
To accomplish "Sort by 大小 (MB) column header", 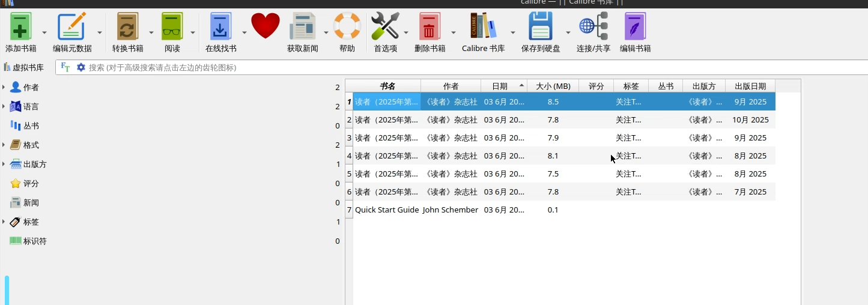I will 553,86.
